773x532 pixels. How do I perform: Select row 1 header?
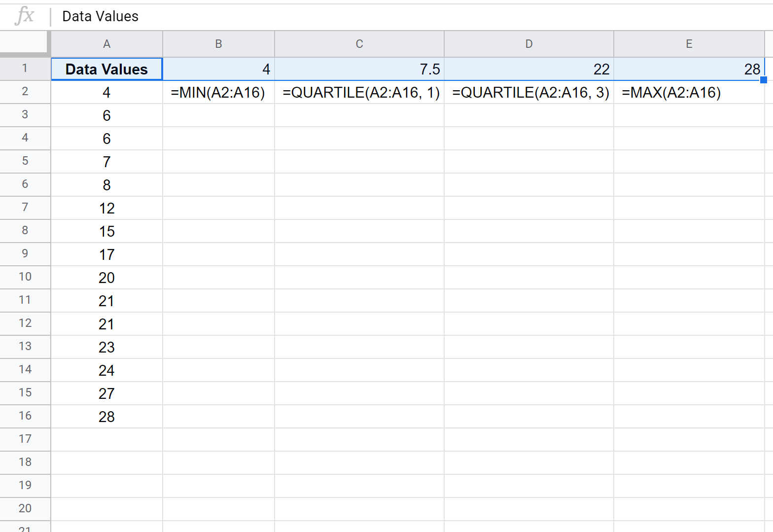(x=25, y=69)
